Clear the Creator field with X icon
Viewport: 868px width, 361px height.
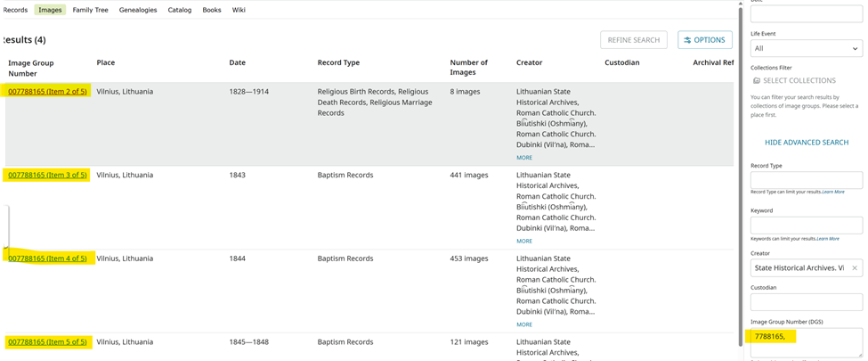[x=854, y=267]
